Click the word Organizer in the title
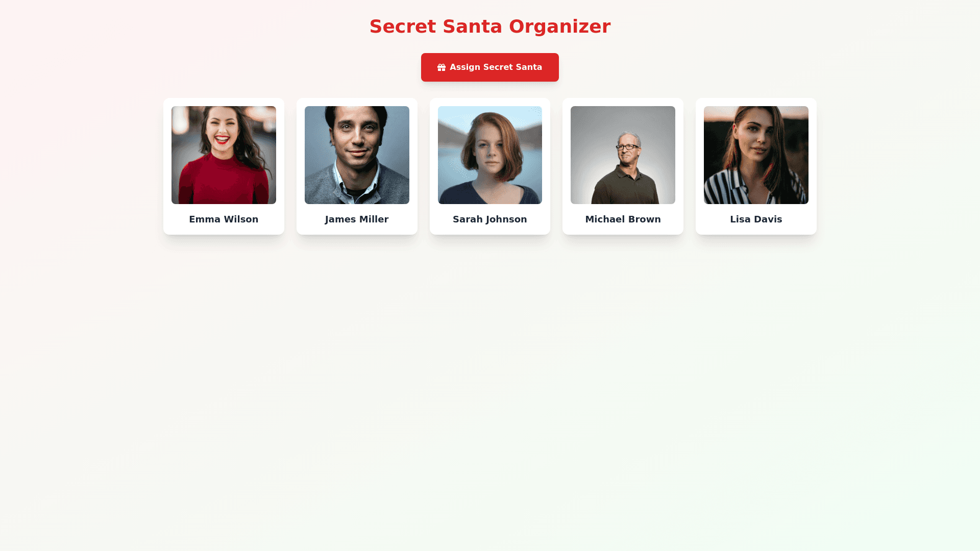 coord(560,27)
